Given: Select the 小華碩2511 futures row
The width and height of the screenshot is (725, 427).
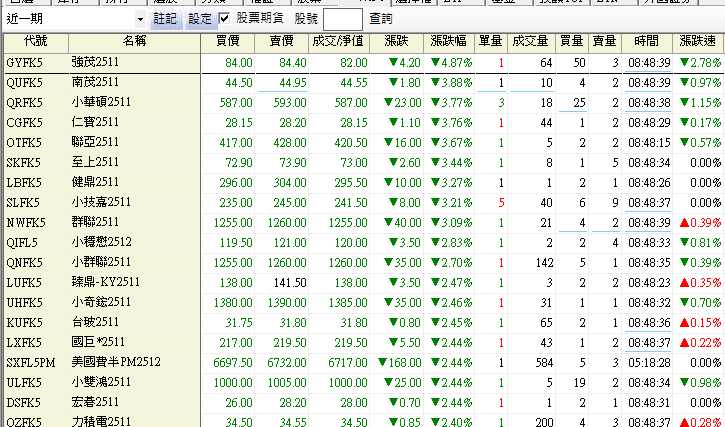Looking at the screenshot, I should click(x=101, y=102).
